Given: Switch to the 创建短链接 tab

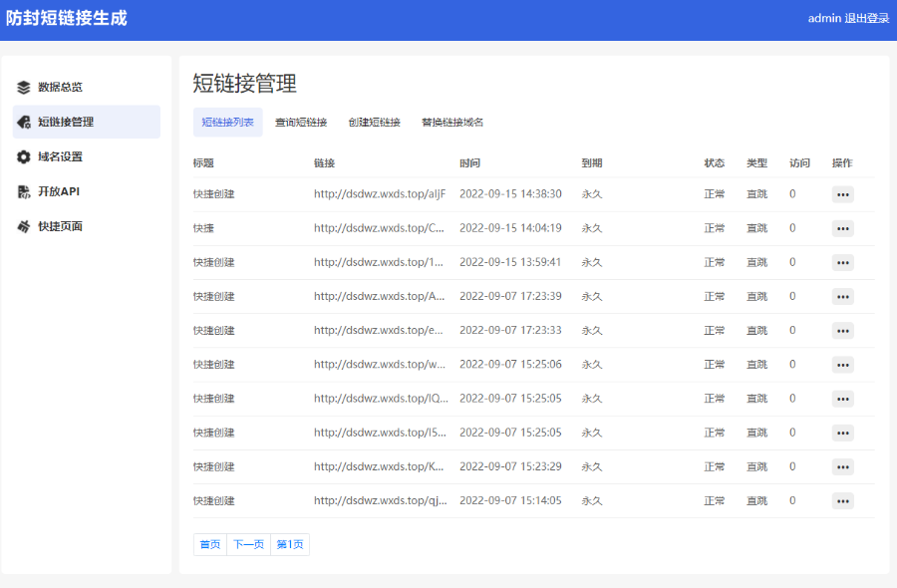Looking at the screenshot, I should [x=374, y=122].
